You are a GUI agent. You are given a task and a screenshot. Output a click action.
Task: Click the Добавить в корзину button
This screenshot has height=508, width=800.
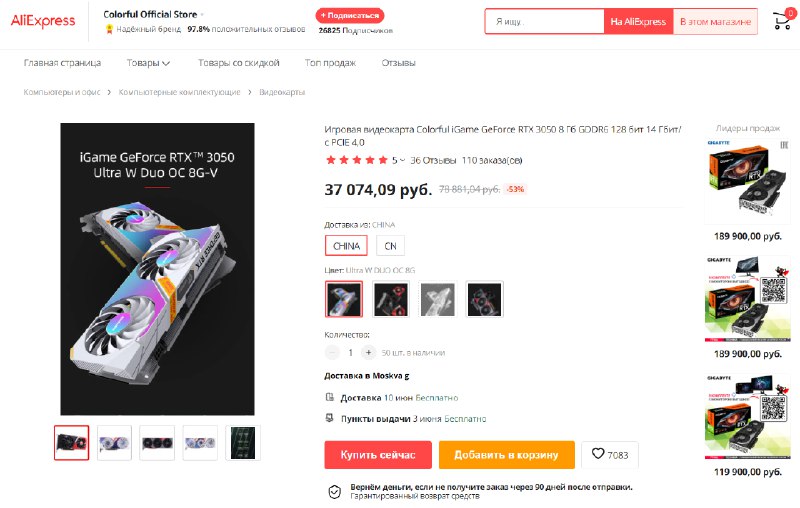tap(507, 454)
